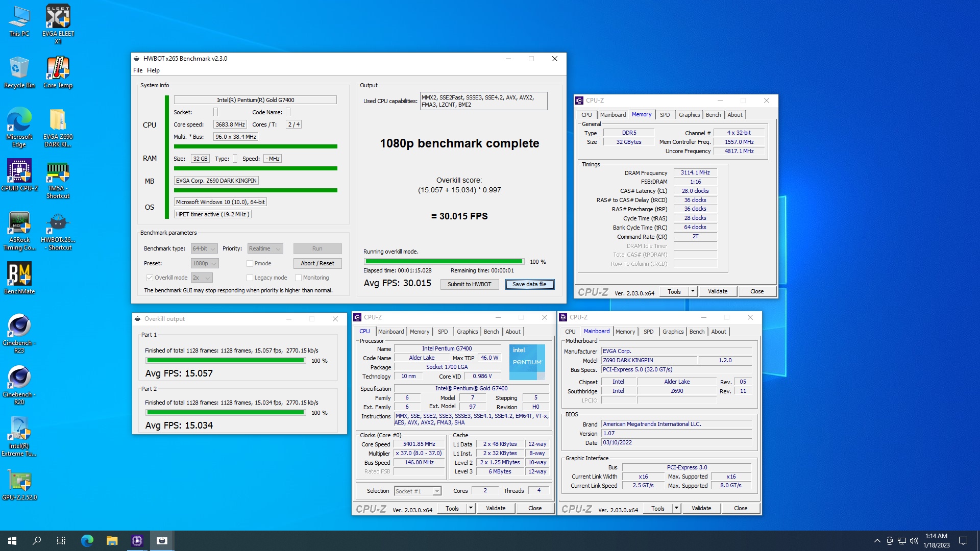Switch to SPD tab in Memory CPU-Z window
The image size is (980, 551).
(665, 115)
